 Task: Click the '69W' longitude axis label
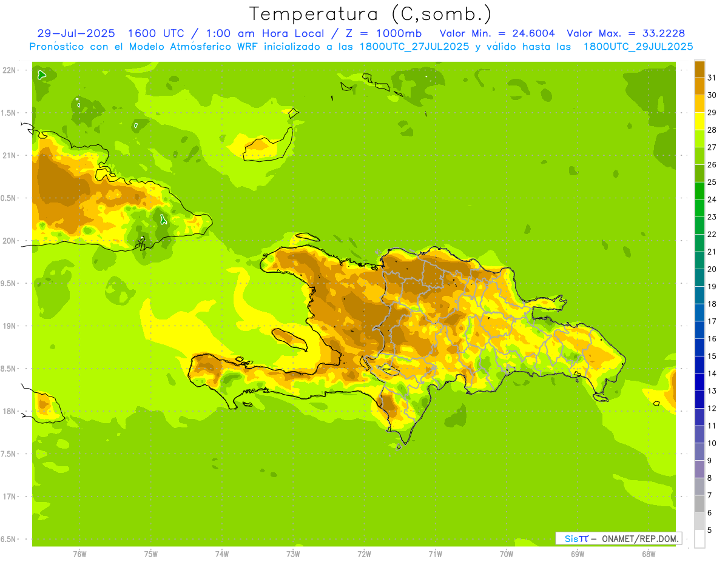577,554
